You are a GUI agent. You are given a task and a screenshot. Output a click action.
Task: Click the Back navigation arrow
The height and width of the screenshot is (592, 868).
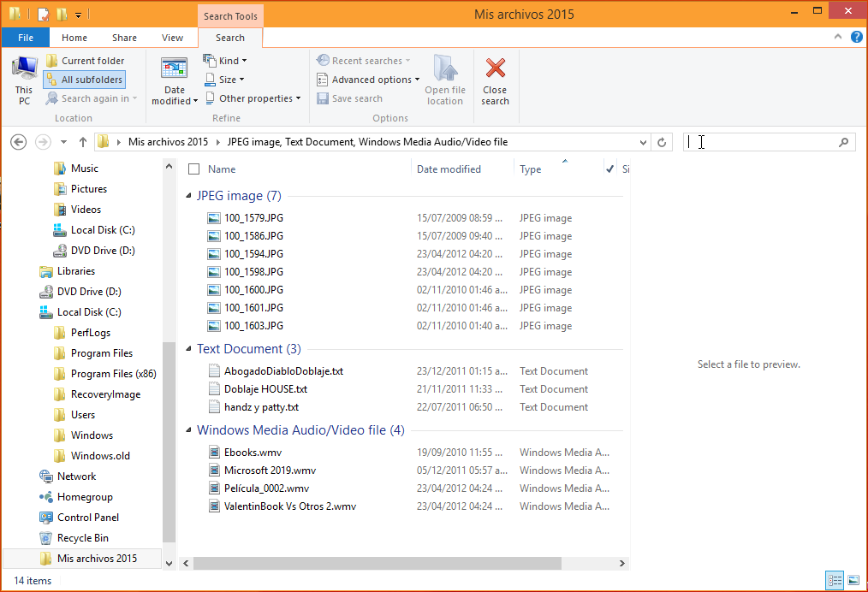19,142
